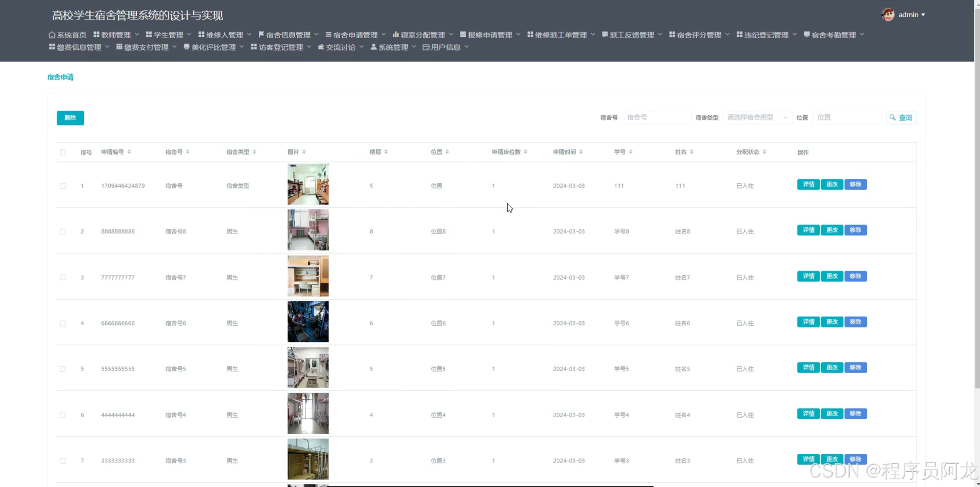This screenshot has width=980, height=487.
Task: Click the sort arrows beside 申请时间 header
Action: click(581, 152)
